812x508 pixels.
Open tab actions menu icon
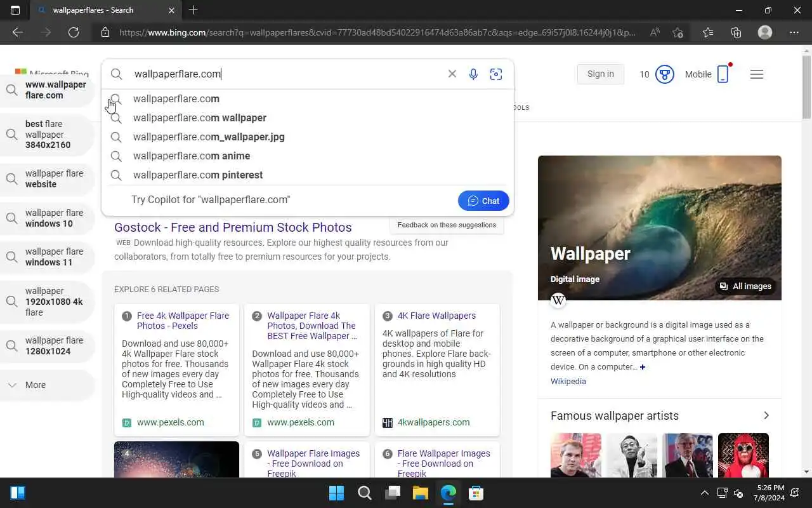click(x=15, y=10)
